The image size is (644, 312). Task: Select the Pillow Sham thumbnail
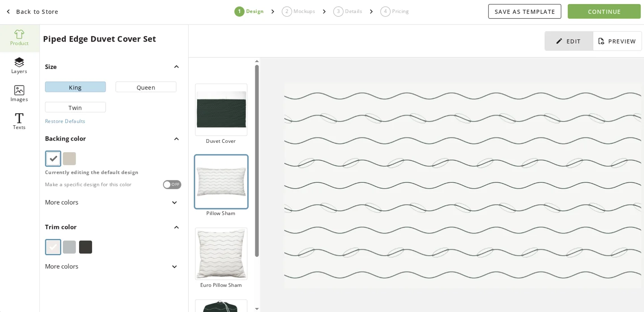click(221, 182)
